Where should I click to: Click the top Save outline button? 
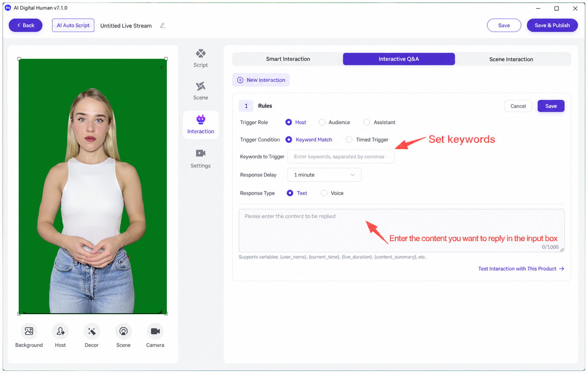pyautogui.click(x=504, y=25)
